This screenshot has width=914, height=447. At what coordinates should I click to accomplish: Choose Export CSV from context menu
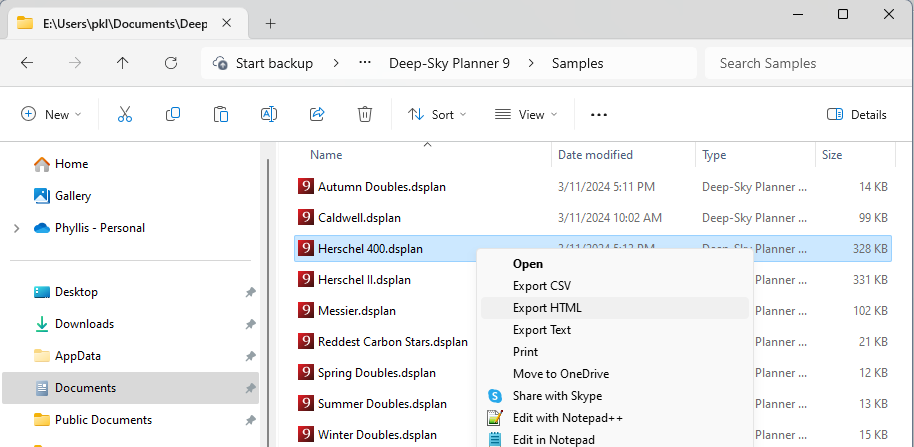[x=542, y=286]
